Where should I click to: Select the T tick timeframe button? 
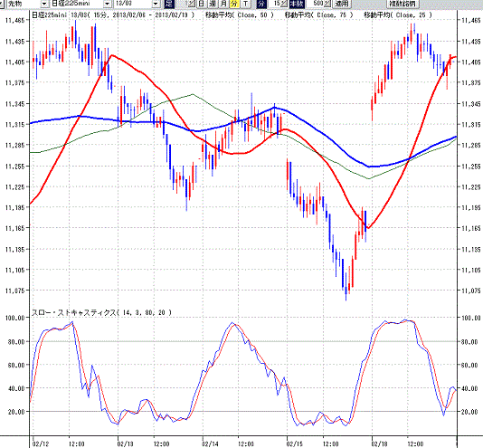click(x=245, y=4)
